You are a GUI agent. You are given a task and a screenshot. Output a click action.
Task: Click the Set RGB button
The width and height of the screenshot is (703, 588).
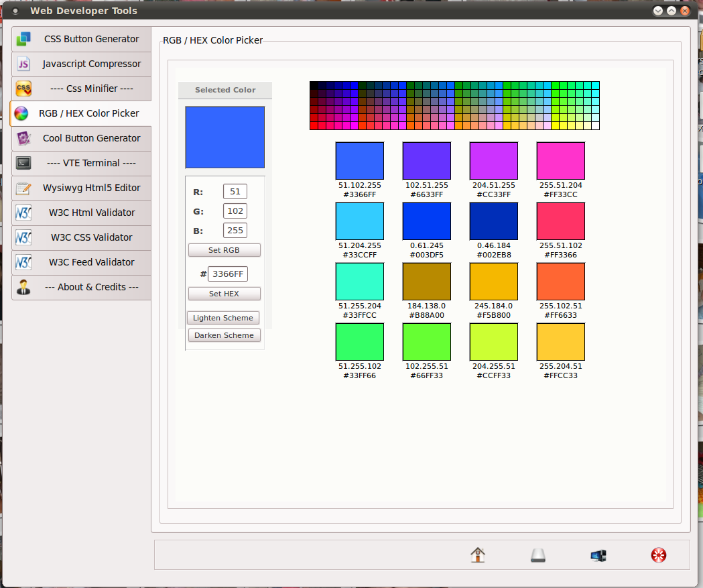(x=225, y=250)
